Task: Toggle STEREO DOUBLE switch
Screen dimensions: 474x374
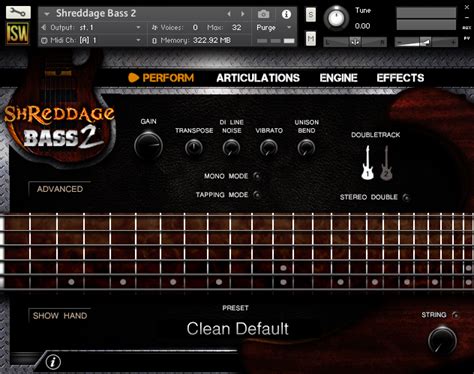Action: click(x=406, y=197)
